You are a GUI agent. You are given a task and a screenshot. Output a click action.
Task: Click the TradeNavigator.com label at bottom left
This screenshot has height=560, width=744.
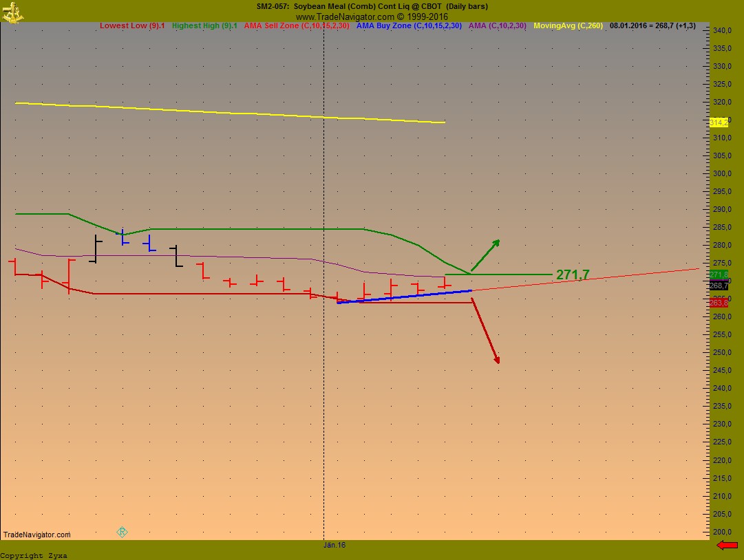pos(37,535)
